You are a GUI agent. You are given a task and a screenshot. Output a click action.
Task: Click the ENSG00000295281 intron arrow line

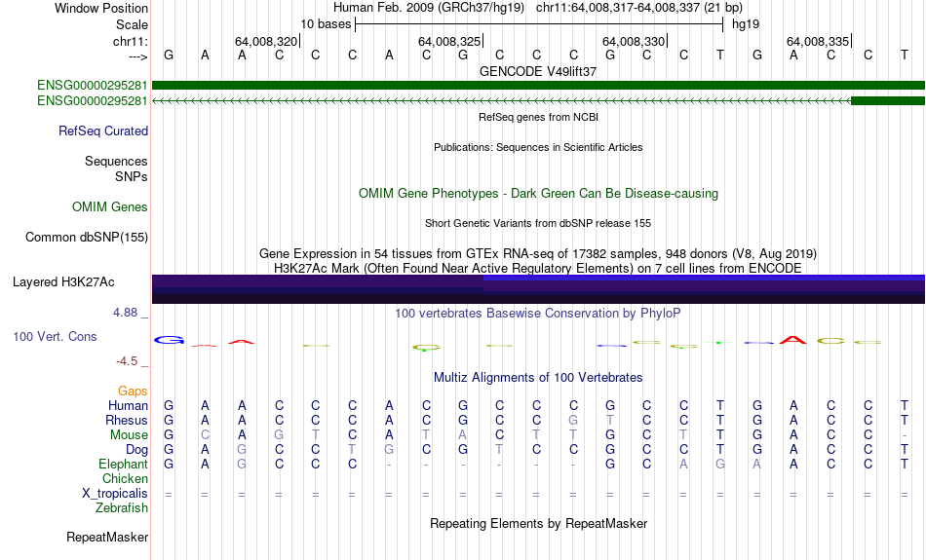click(501, 101)
